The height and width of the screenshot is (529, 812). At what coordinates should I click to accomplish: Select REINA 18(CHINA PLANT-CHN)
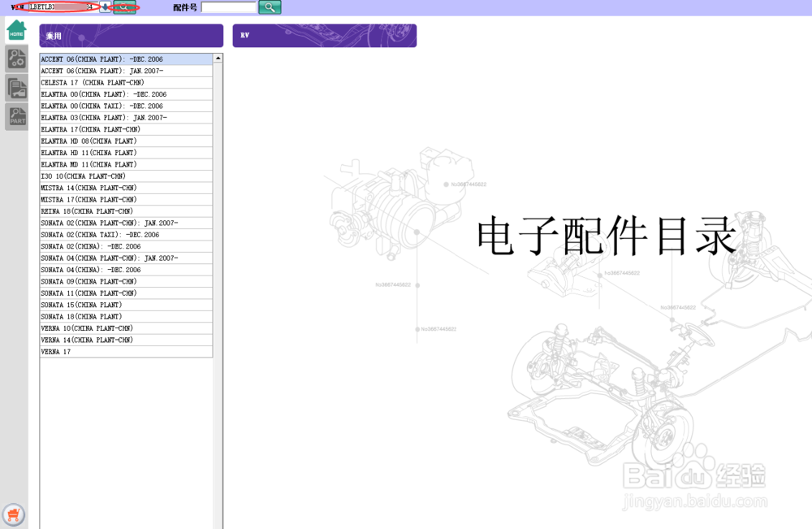click(126, 211)
